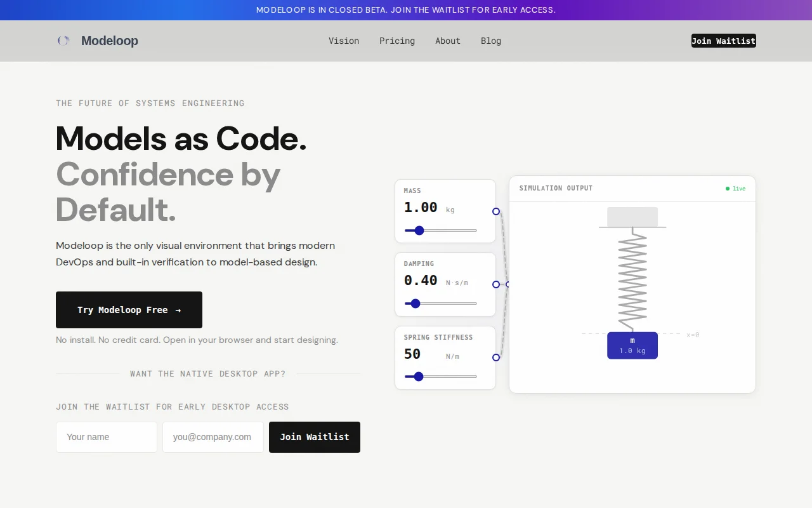Click the green live status indicator

point(736,189)
